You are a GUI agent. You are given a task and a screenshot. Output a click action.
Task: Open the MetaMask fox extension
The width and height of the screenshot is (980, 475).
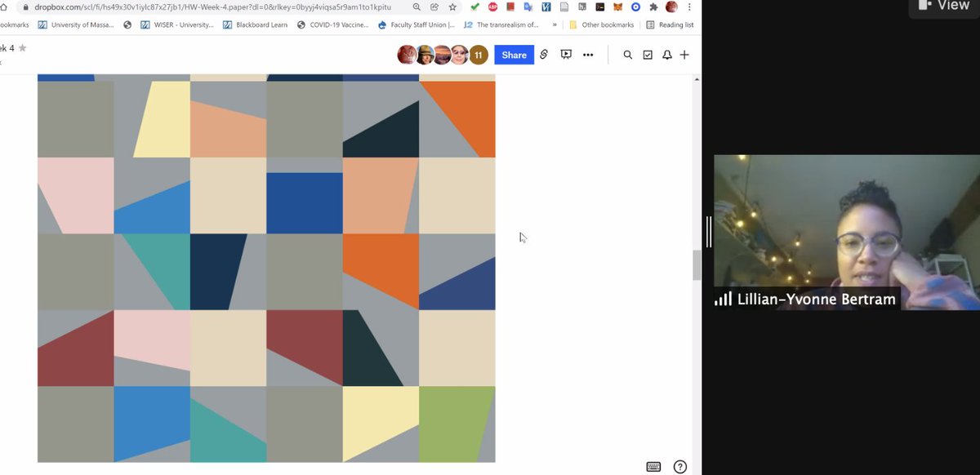coord(618,7)
